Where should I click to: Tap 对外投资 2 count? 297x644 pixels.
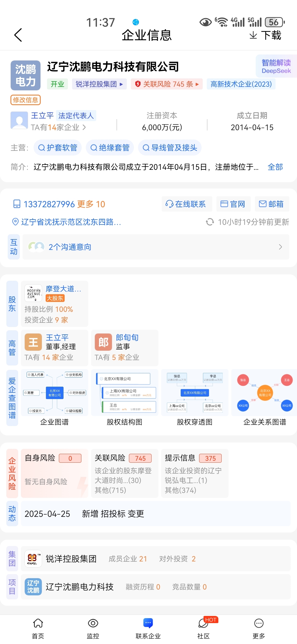click(177, 559)
